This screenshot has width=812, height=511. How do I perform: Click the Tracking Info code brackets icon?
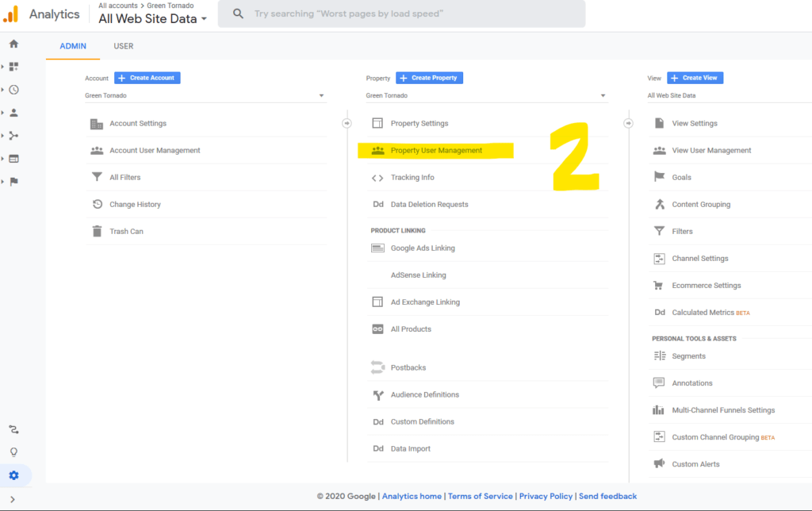pyautogui.click(x=377, y=178)
